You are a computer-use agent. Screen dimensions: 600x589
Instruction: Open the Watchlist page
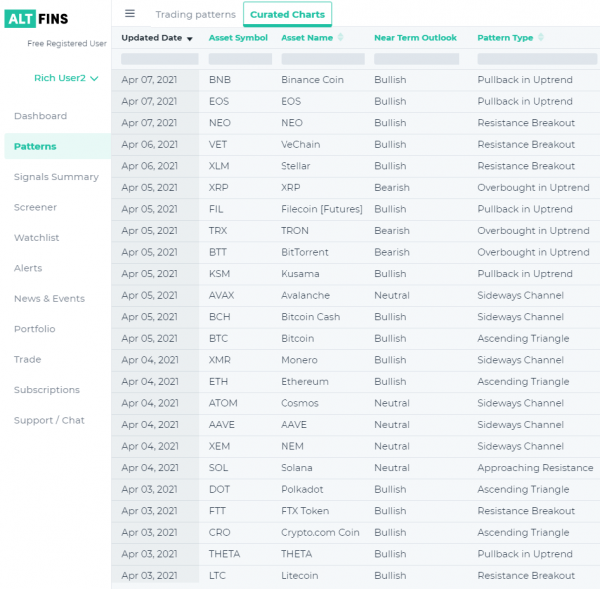click(x=37, y=238)
